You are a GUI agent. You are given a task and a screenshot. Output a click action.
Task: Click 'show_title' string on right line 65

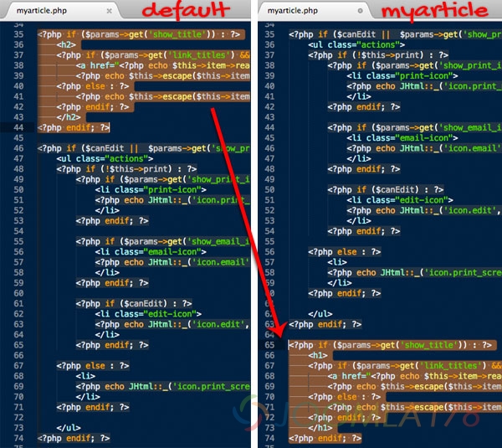(x=428, y=345)
